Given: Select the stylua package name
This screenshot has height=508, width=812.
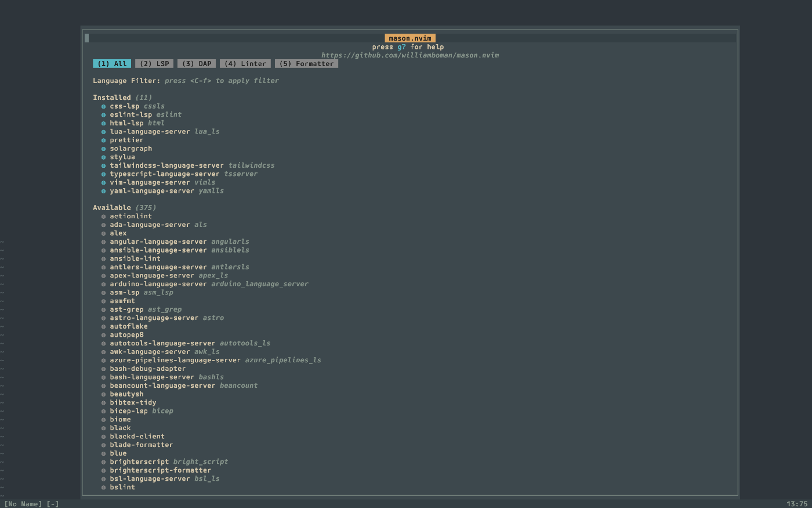Looking at the screenshot, I should 122,157.
